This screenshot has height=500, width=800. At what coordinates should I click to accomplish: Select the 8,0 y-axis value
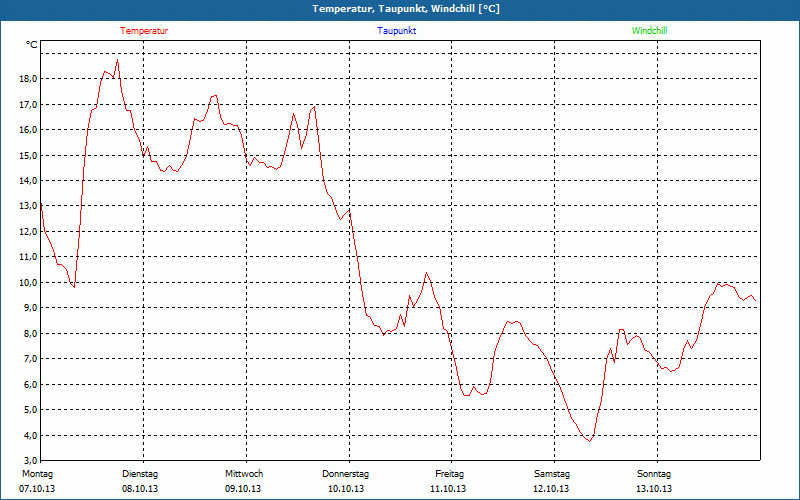[30, 333]
